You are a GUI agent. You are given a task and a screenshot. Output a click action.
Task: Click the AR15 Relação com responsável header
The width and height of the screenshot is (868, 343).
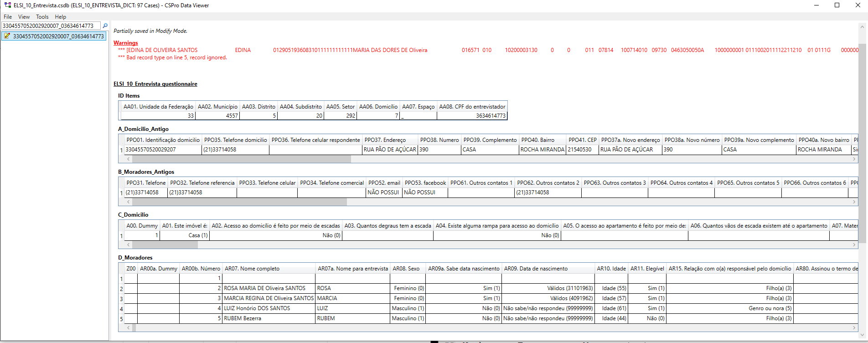pyautogui.click(x=730, y=269)
